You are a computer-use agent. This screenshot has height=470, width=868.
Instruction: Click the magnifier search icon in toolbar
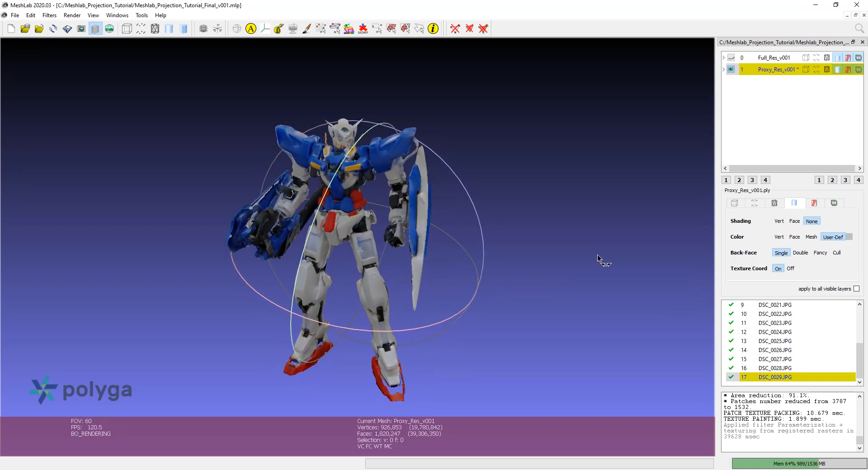[859, 29]
